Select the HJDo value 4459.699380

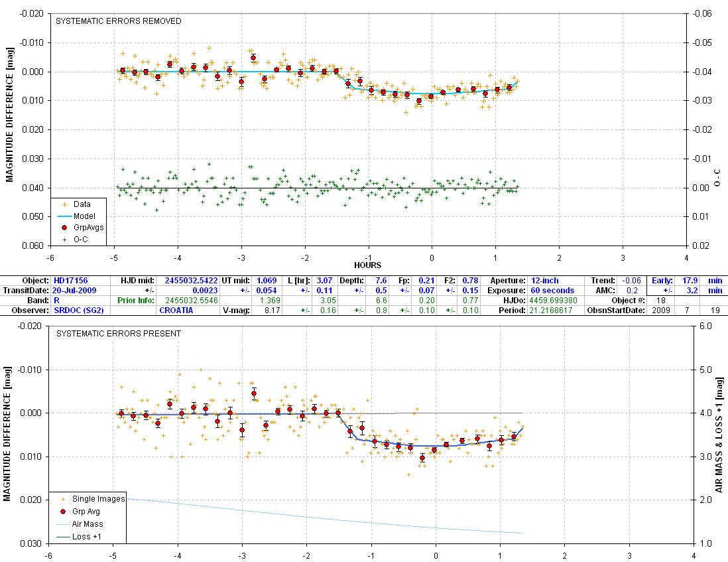click(x=553, y=301)
